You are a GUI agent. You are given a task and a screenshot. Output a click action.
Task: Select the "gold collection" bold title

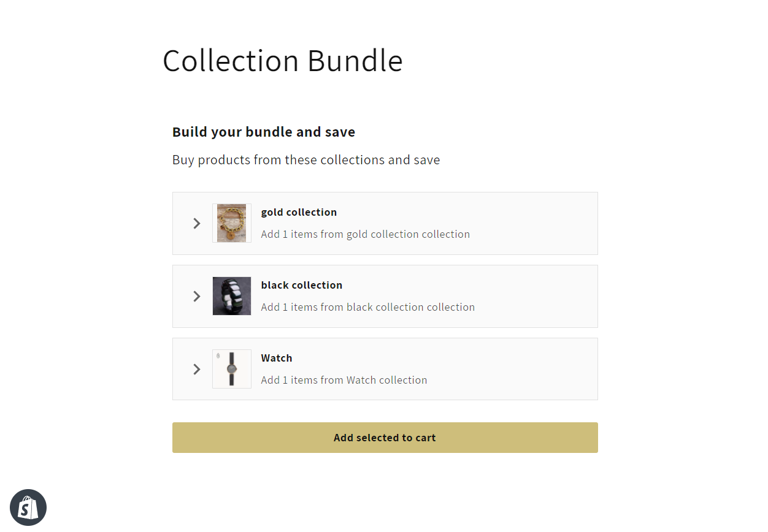pyautogui.click(x=299, y=212)
